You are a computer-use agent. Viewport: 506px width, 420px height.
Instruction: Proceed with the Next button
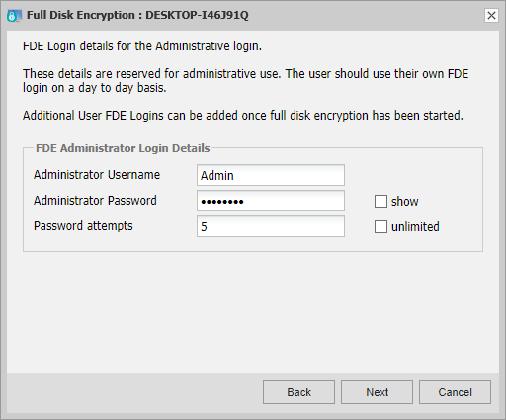(x=377, y=392)
